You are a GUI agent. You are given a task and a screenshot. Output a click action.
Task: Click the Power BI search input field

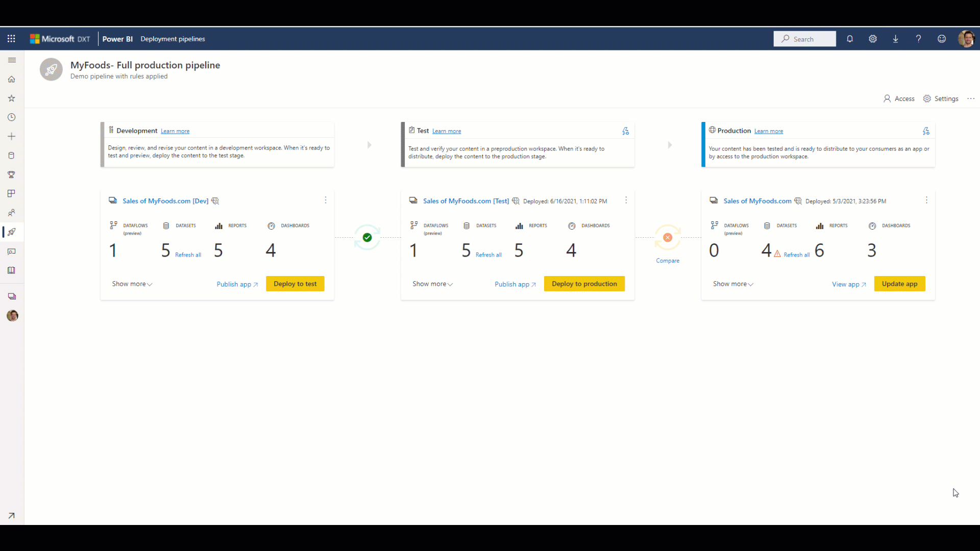point(804,38)
